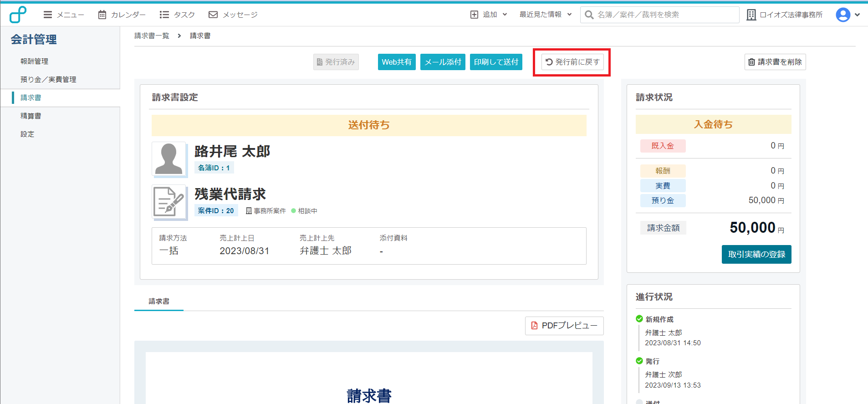Open the PDFプレビュー button
This screenshot has width=868, height=404.
(x=564, y=326)
